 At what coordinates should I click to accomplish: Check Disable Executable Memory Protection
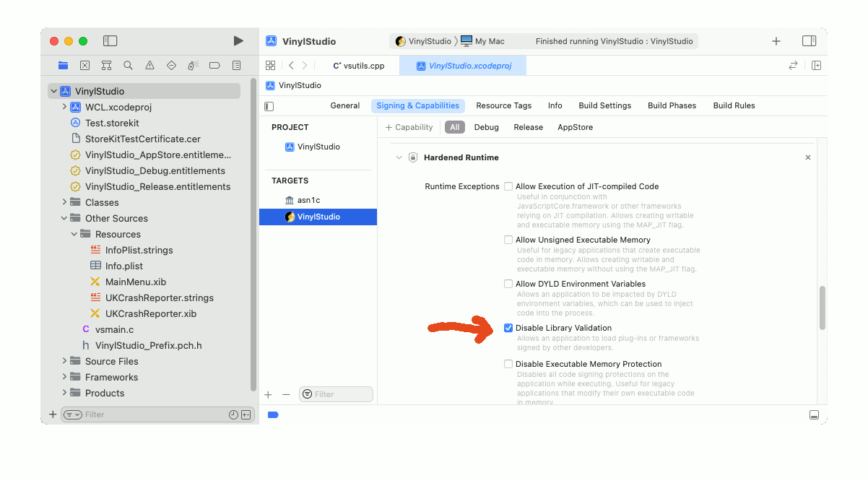[508, 364]
